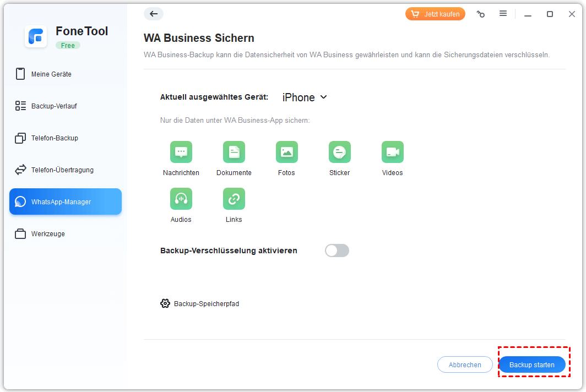
Task: Click the key icon in title bar
Action: pyautogui.click(x=481, y=14)
